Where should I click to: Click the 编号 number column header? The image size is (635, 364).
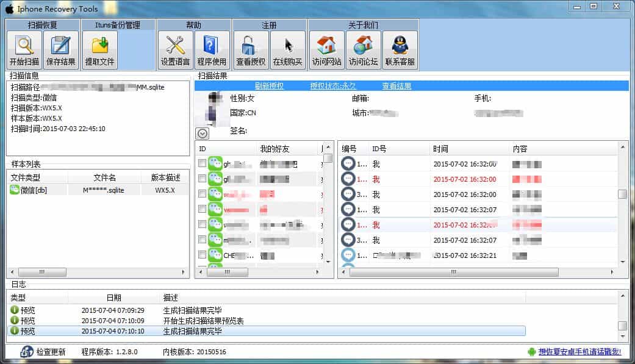354,149
